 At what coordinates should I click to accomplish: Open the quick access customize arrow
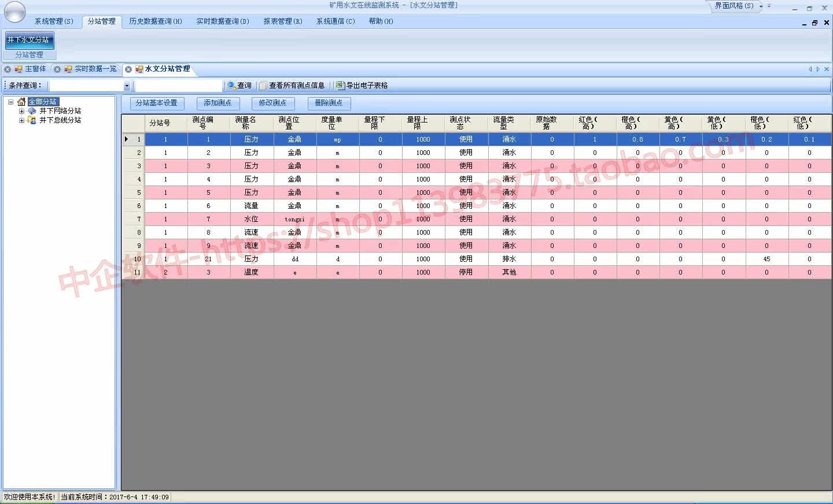tap(769, 6)
